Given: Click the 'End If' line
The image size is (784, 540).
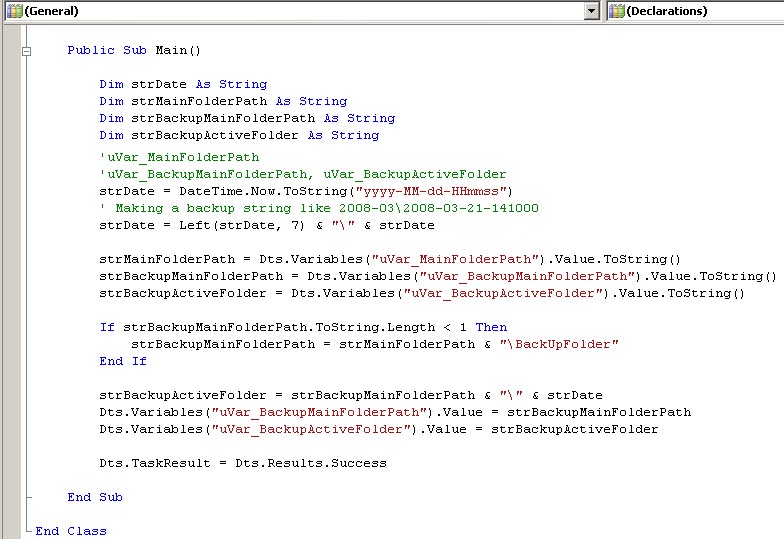Looking at the screenshot, I should click(x=123, y=361).
